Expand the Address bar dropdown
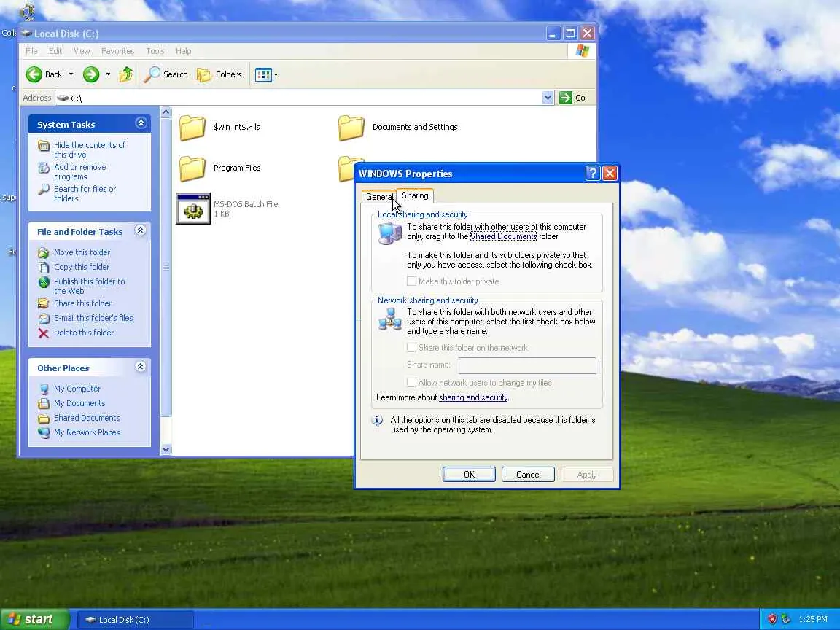The height and width of the screenshot is (630, 840). pyautogui.click(x=548, y=98)
